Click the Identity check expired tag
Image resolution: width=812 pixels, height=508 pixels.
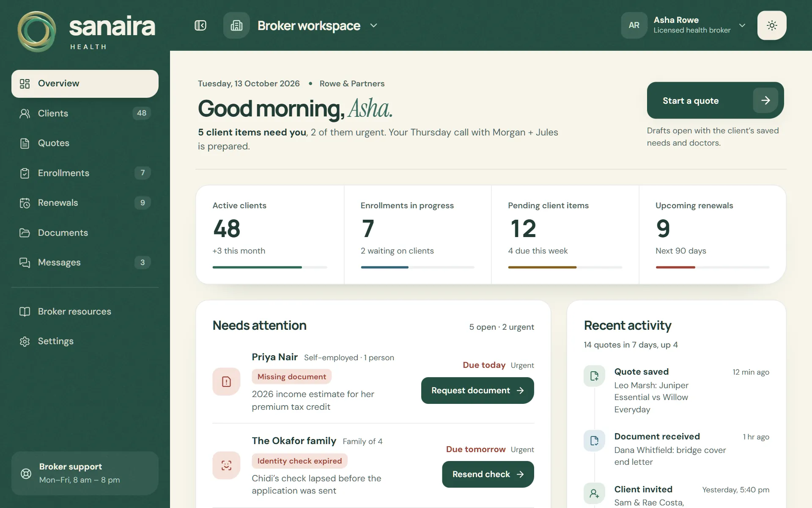pyautogui.click(x=299, y=461)
